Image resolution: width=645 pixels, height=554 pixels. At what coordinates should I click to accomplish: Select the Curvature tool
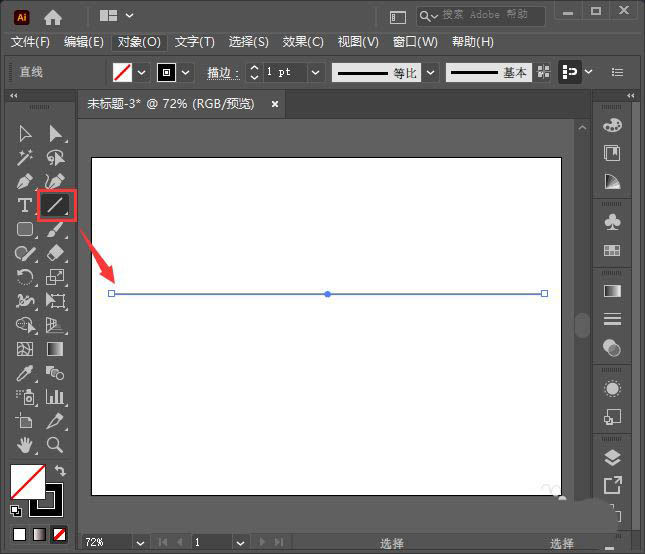(56, 181)
